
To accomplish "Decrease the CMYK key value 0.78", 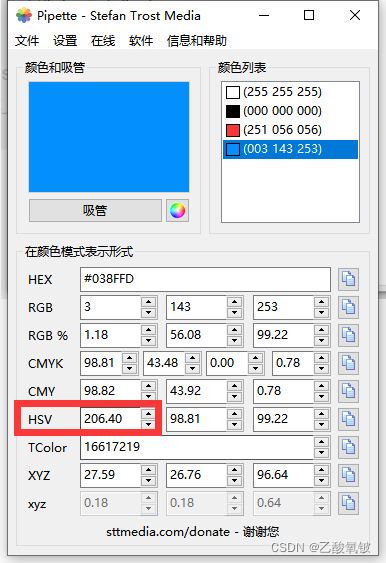I will [x=321, y=369].
